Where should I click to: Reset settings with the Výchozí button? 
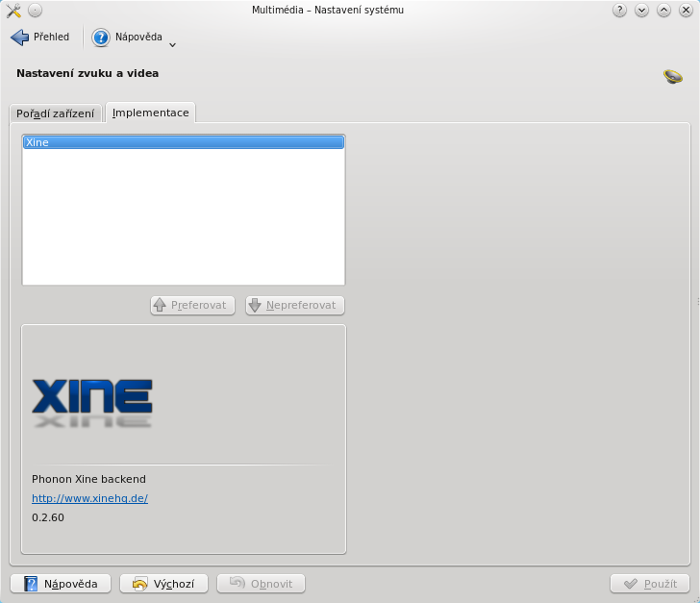click(163, 584)
